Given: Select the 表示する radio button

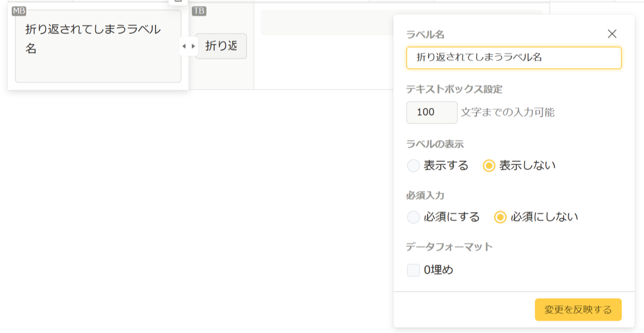Looking at the screenshot, I should (413, 166).
